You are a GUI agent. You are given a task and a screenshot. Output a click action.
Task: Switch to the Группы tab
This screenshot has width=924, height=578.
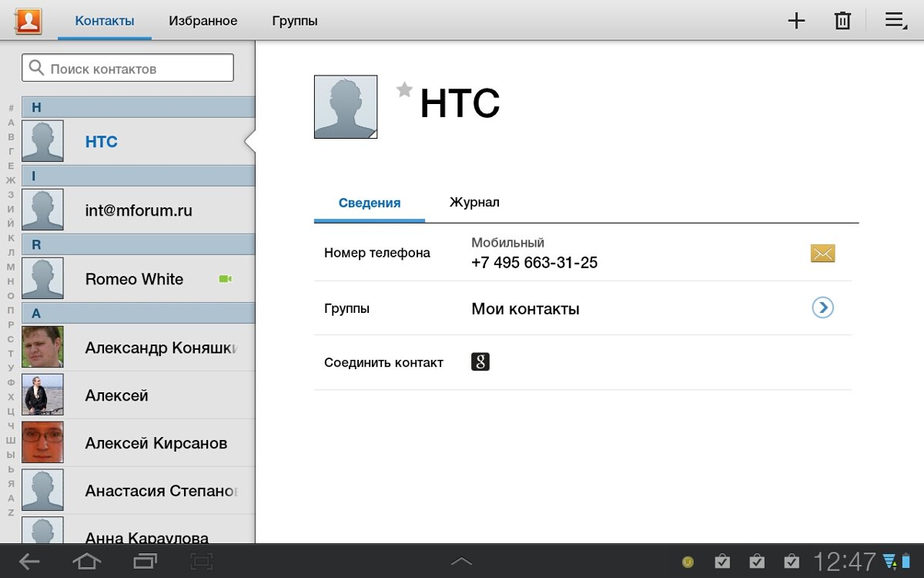pos(295,21)
